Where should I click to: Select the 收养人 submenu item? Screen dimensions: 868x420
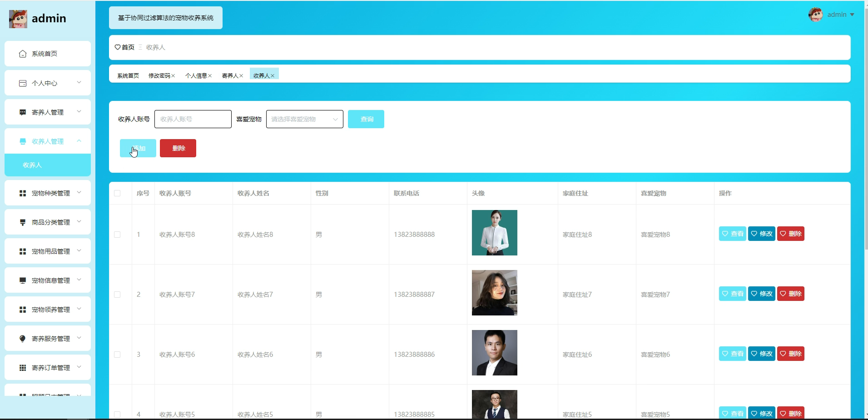click(x=48, y=165)
